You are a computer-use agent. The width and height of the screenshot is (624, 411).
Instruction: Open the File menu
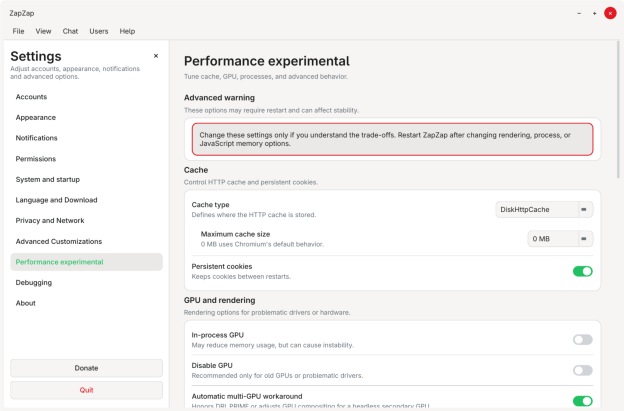click(x=18, y=31)
